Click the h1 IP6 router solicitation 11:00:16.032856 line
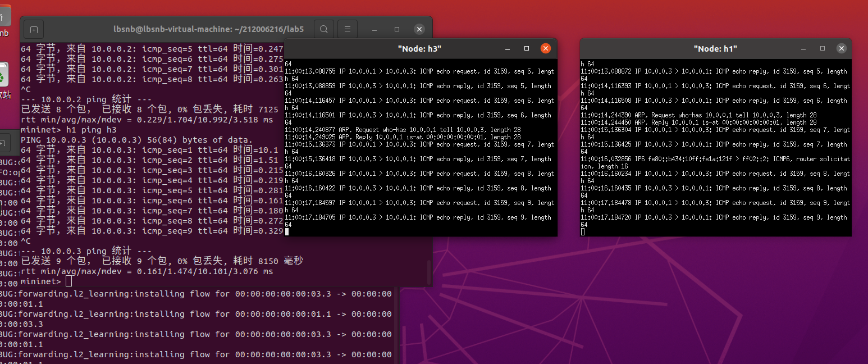This screenshot has width=868, height=364. 715,163
